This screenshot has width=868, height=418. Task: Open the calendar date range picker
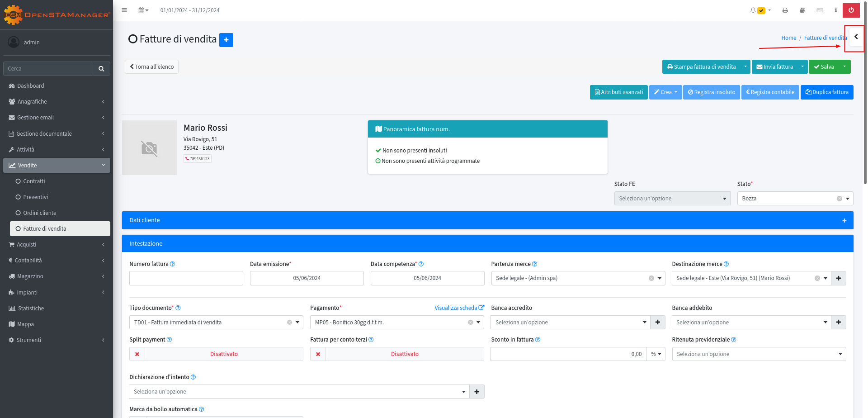click(143, 10)
